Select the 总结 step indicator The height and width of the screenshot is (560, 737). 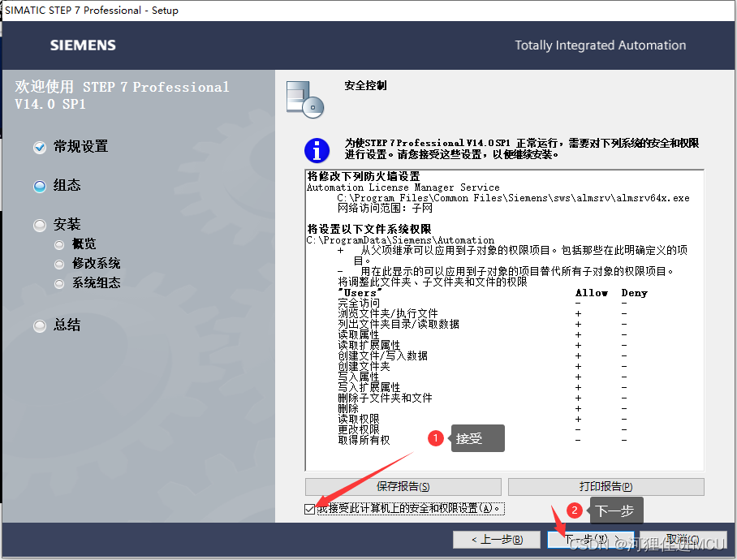click(40, 325)
